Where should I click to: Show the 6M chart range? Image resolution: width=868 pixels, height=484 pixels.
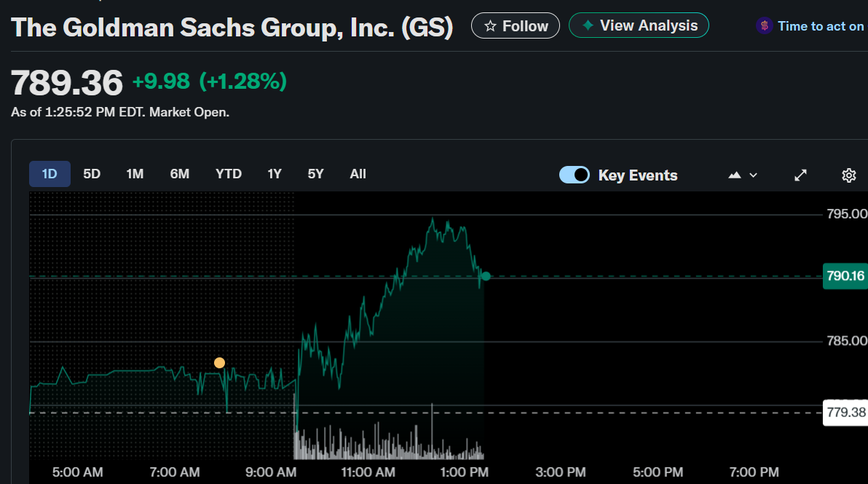point(179,174)
